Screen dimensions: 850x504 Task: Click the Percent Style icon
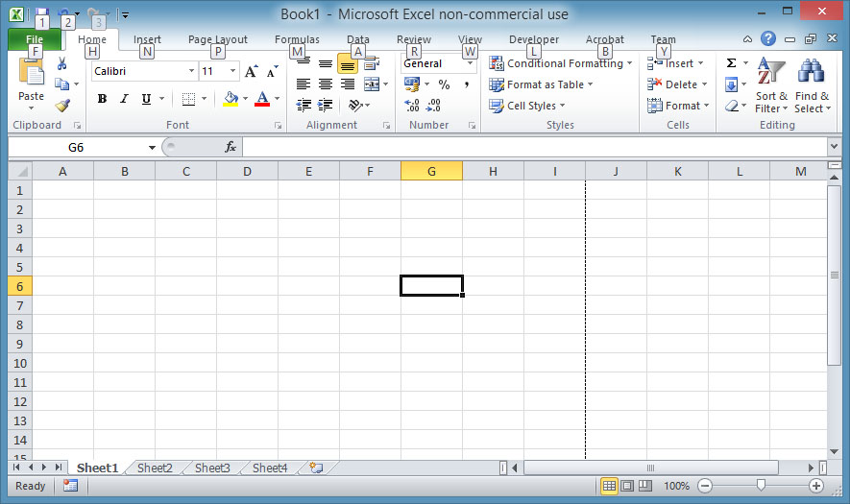coord(444,84)
